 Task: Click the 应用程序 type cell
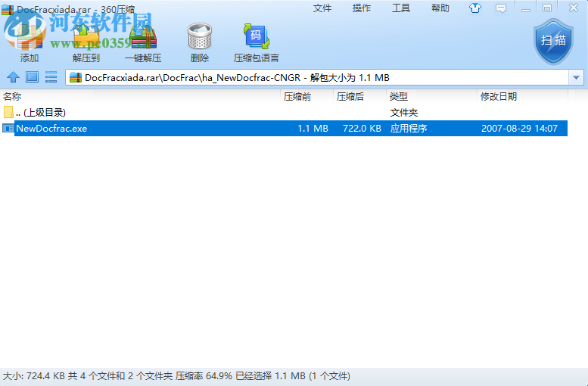click(409, 129)
